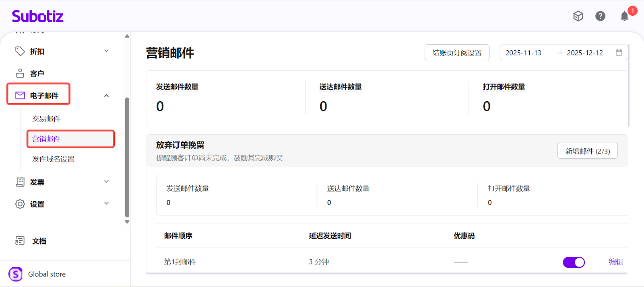Click the 文档 document icon
This screenshot has height=287, width=644.
[x=20, y=241]
